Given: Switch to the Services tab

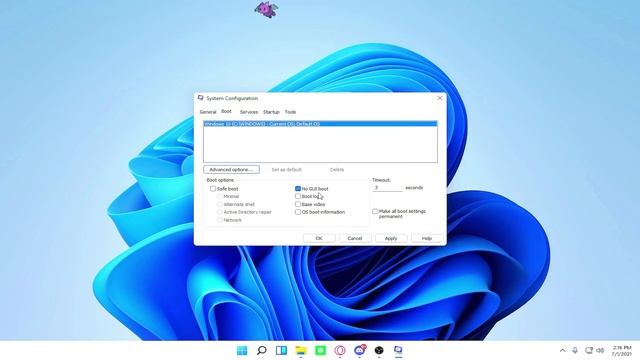Looking at the screenshot, I should 249,112.
